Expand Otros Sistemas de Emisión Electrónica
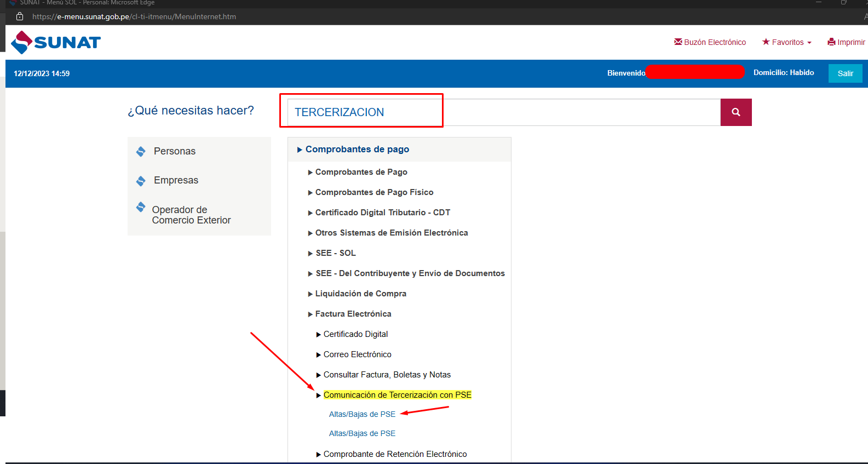This screenshot has height=464, width=868. [391, 233]
